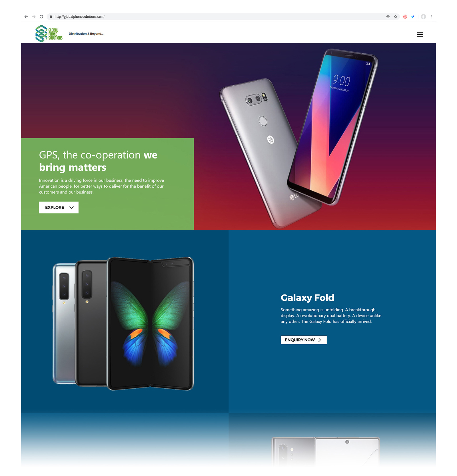The image size is (457, 476).
Task: Click the Galaxy Fold phones image
Action: click(123, 323)
